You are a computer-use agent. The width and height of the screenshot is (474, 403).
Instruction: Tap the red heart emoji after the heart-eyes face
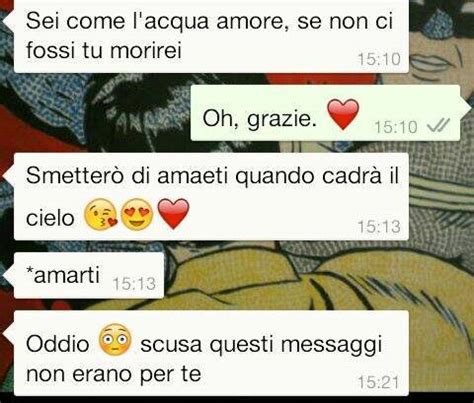pos(173,214)
